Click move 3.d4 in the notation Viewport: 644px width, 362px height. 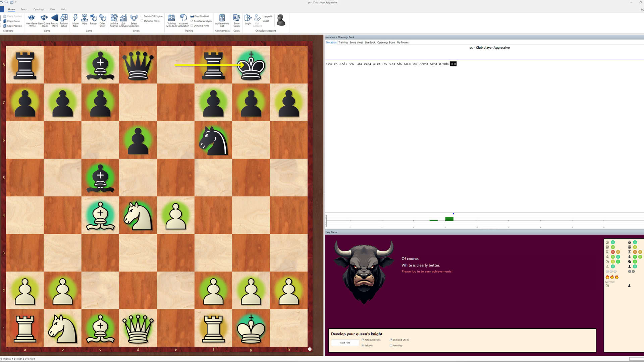coord(359,64)
